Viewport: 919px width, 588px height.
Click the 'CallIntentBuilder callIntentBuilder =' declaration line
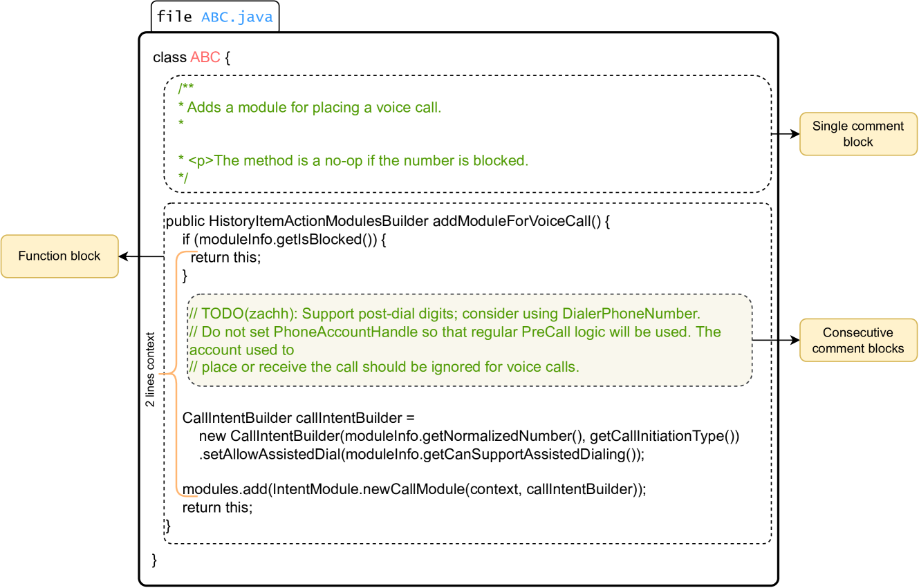point(298,419)
